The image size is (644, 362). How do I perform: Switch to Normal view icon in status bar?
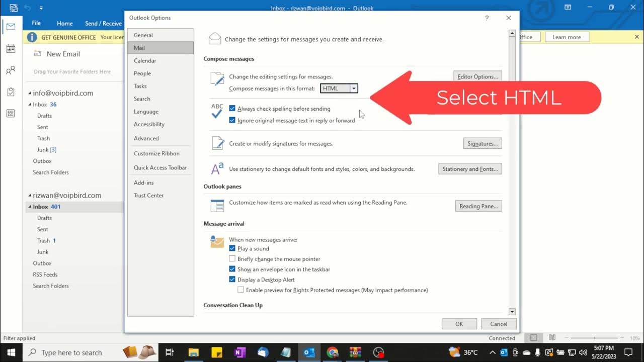click(x=534, y=338)
